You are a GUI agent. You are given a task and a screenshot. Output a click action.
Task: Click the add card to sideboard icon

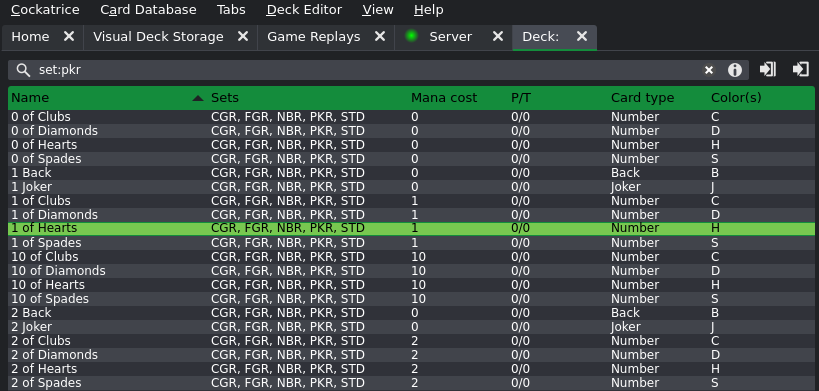point(801,69)
